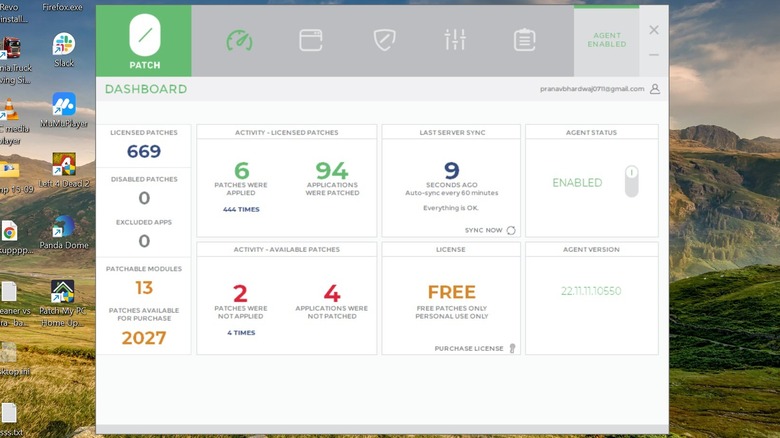The width and height of the screenshot is (780, 438).
Task: Open the settings sliders icon tab
Action: [x=455, y=40]
